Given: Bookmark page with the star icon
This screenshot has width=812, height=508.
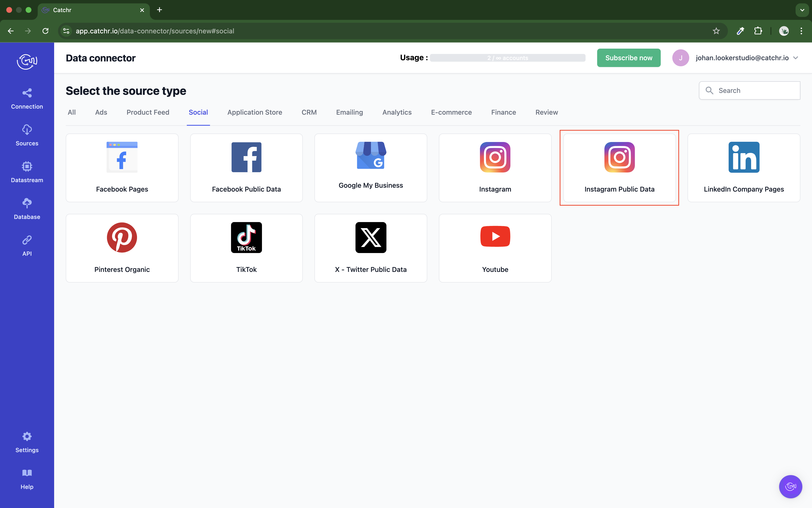Looking at the screenshot, I should [x=716, y=31].
